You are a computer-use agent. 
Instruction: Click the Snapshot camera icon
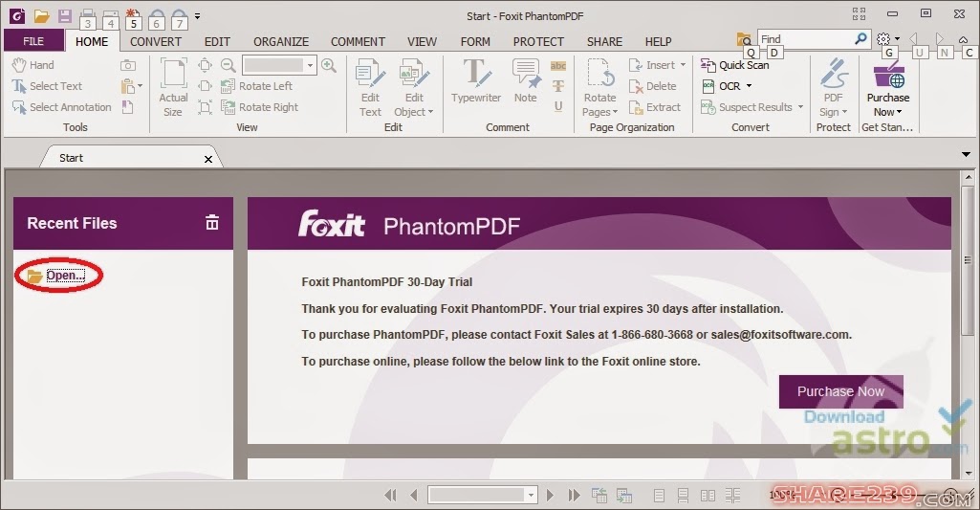(x=127, y=65)
